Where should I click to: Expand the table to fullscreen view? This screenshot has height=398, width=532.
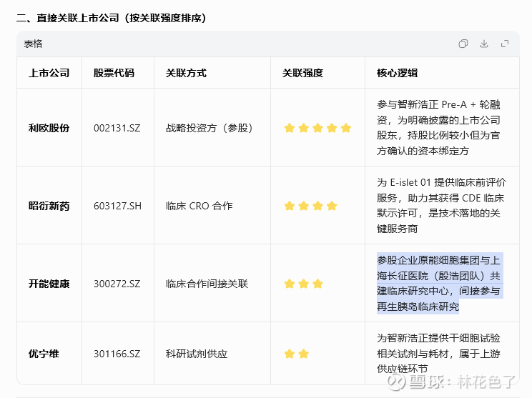pyautogui.click(x=505, y=44)
